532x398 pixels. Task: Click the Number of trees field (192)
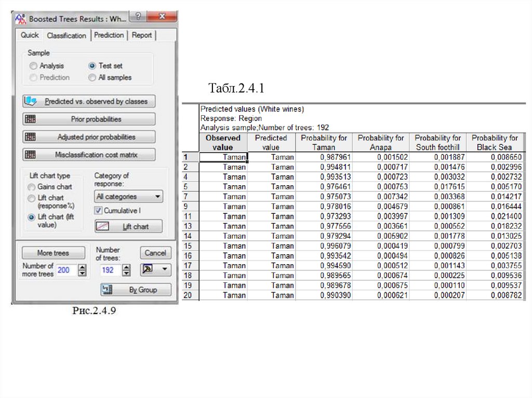point(111,270)
